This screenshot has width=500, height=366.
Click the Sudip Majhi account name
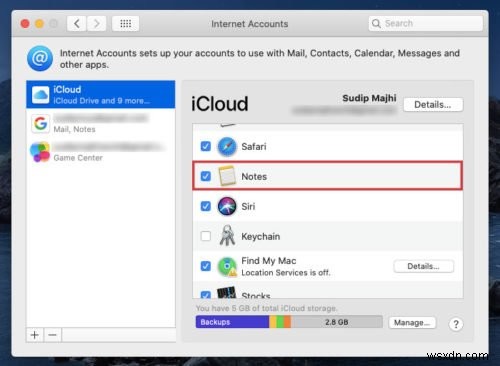pyautogui.click(x=369, y=98)
